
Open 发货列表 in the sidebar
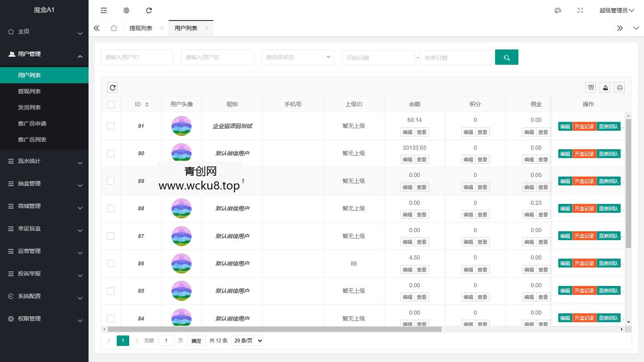click(29, 107)
